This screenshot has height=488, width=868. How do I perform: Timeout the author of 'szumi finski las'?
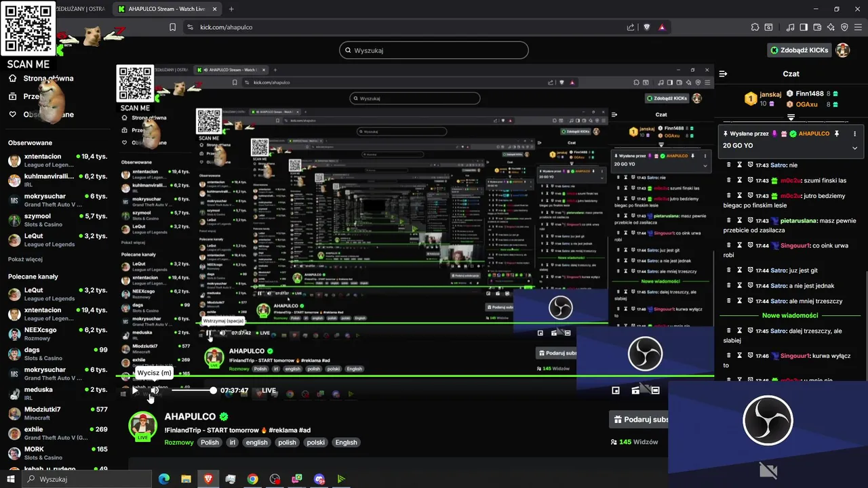[x=740, y=180]
